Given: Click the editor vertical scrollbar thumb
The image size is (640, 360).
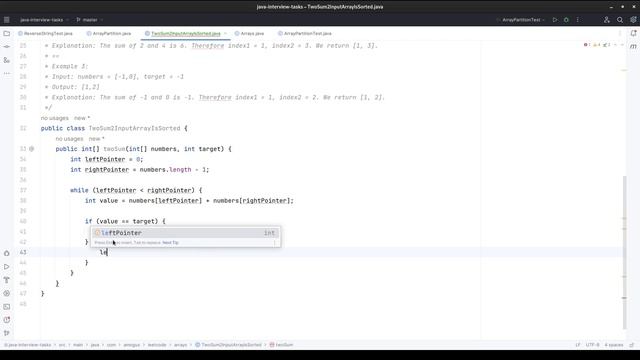Looking at the screenshot, I should [x=624, y=252].
